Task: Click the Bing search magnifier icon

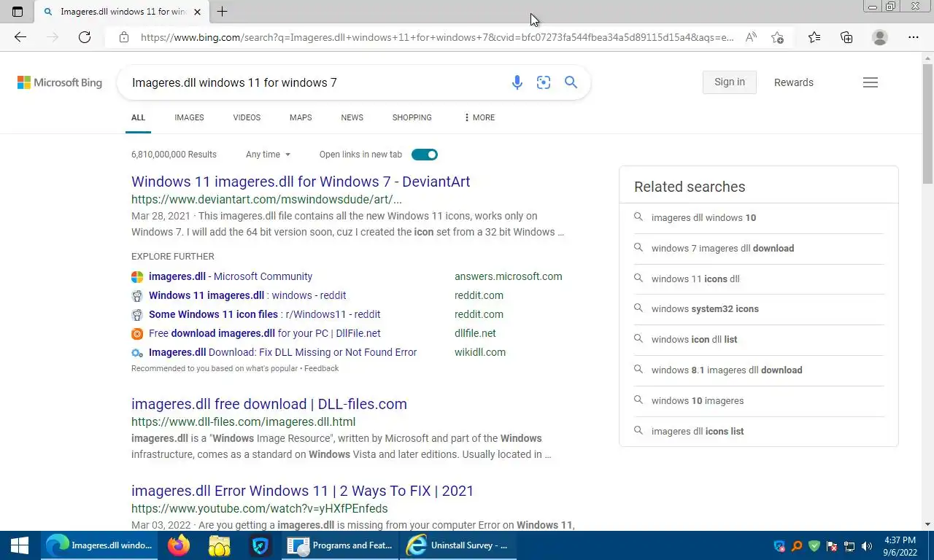Action: point(571,82)
